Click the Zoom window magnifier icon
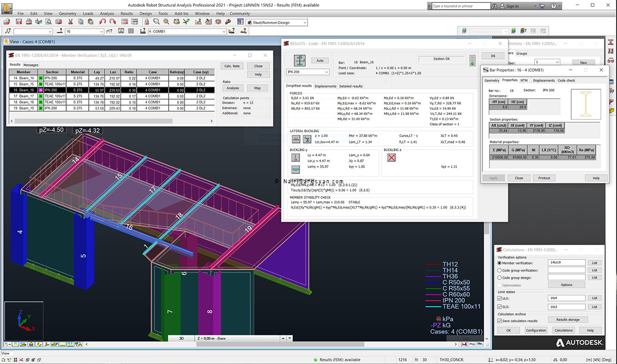This screenshot has height=364, width=617. (x=156, y=22)
